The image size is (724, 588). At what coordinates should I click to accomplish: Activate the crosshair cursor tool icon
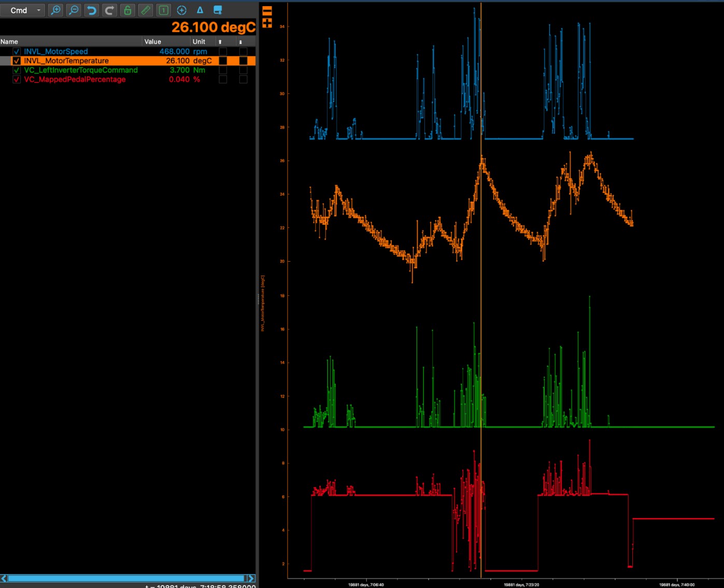pyautogui.click(x=182, y=10)
